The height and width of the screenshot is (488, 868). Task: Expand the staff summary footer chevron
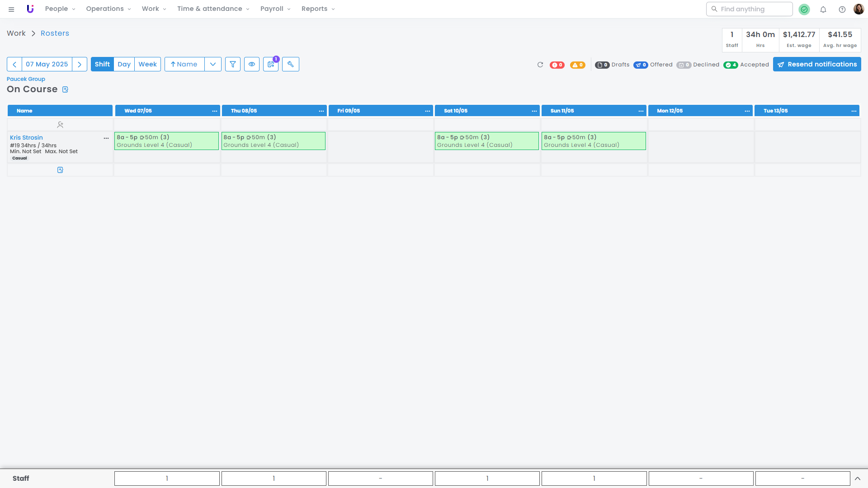pyautogui.click(x=857, y=478)
